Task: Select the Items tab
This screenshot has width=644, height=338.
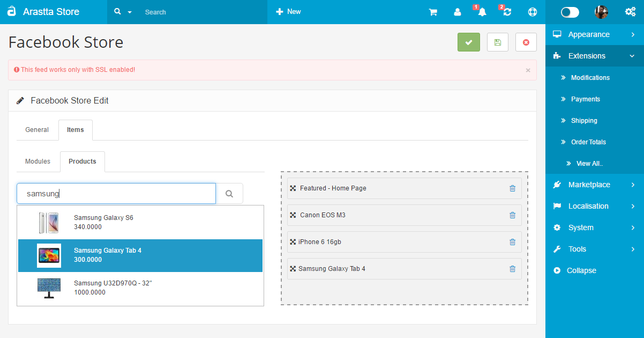Action: [x=76, y=130]
